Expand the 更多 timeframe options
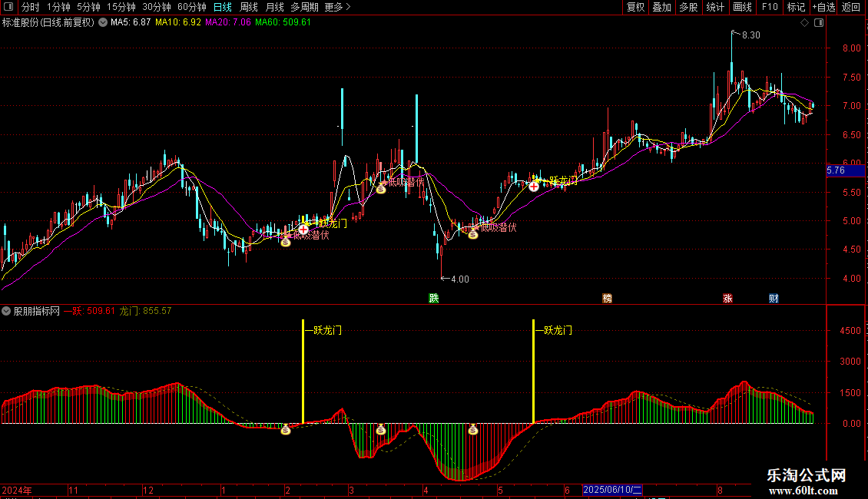The image size is (868, 499). click(x=337, y=8)
